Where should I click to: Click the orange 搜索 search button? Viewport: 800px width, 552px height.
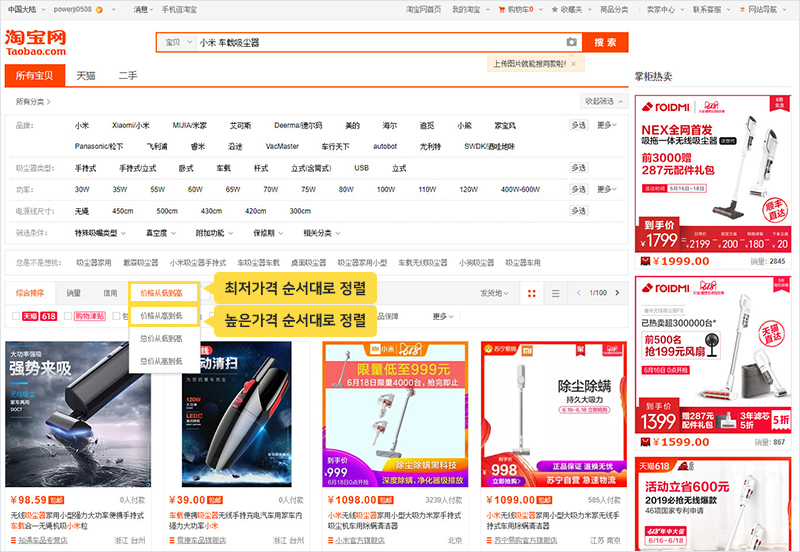point(605,42)
